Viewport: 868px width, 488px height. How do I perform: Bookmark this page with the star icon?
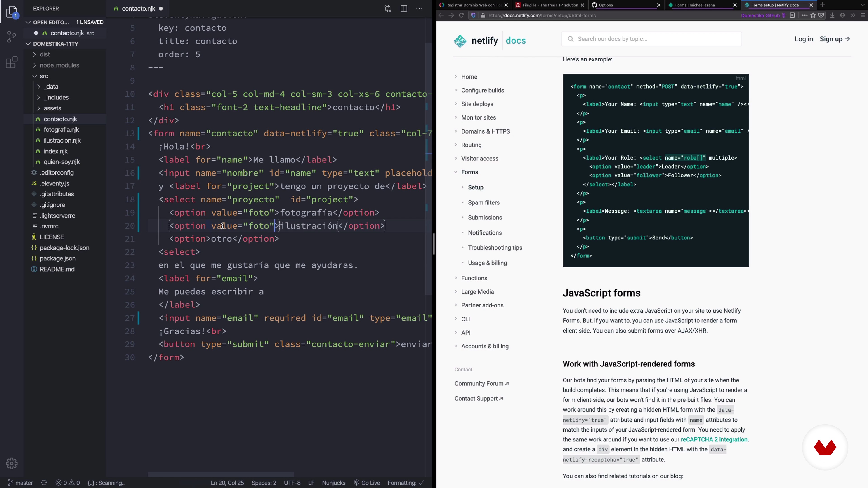[x=813, y=16]
